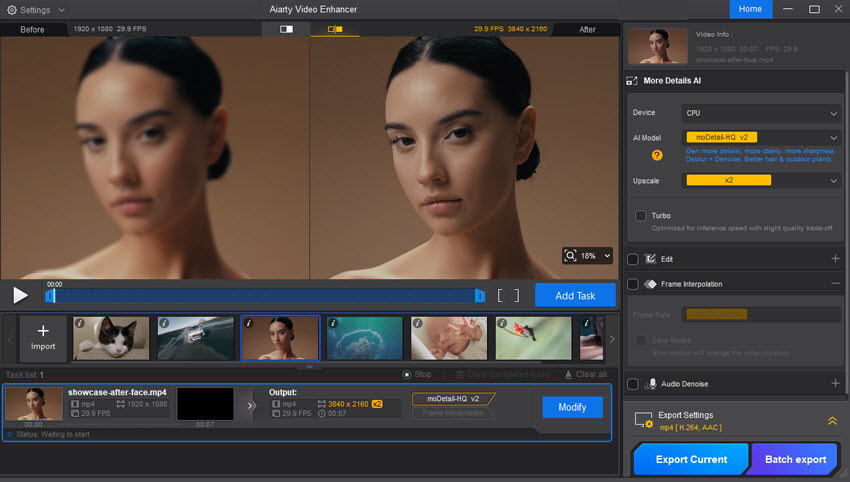850x482 pixels.
Task: Open the AI Model dropdown
Action: coord(761,138)
